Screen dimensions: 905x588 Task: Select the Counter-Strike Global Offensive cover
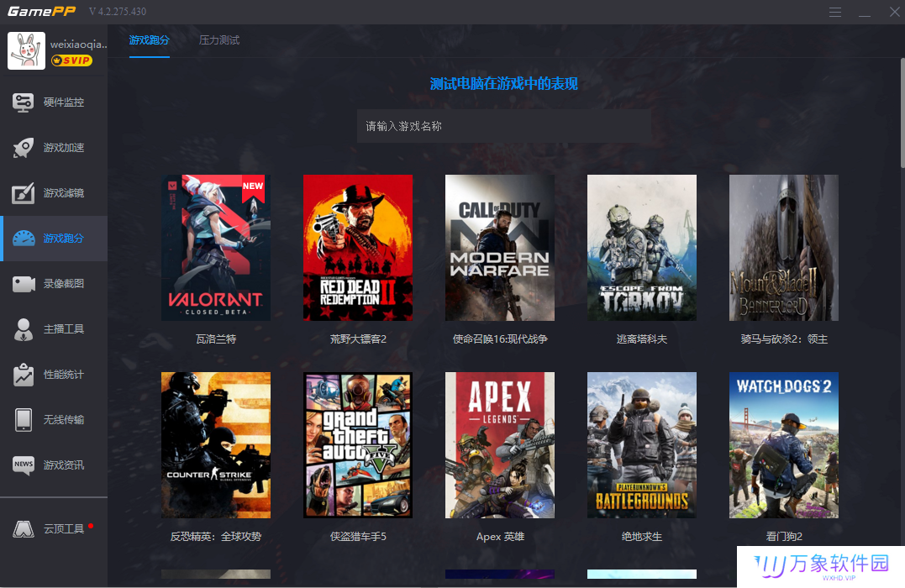(x=216, y=445)
